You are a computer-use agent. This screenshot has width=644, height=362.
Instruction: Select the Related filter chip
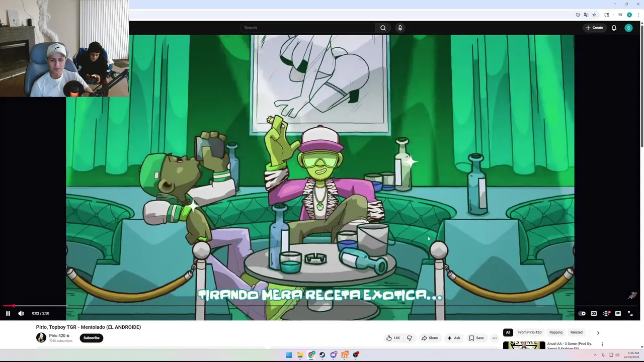(577, 332)
